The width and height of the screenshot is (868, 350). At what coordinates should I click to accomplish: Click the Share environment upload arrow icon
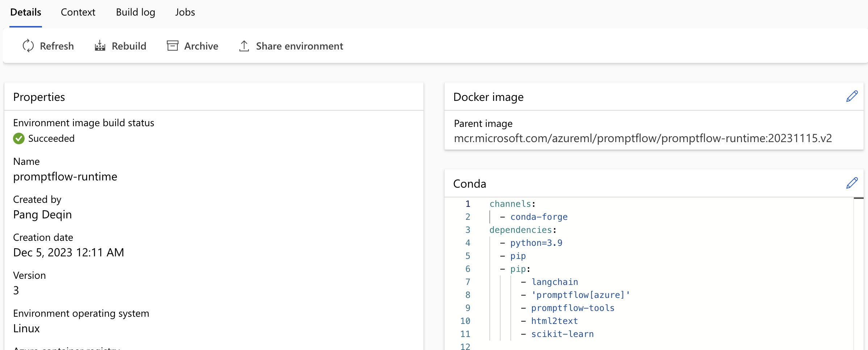(x=244, y=46)
